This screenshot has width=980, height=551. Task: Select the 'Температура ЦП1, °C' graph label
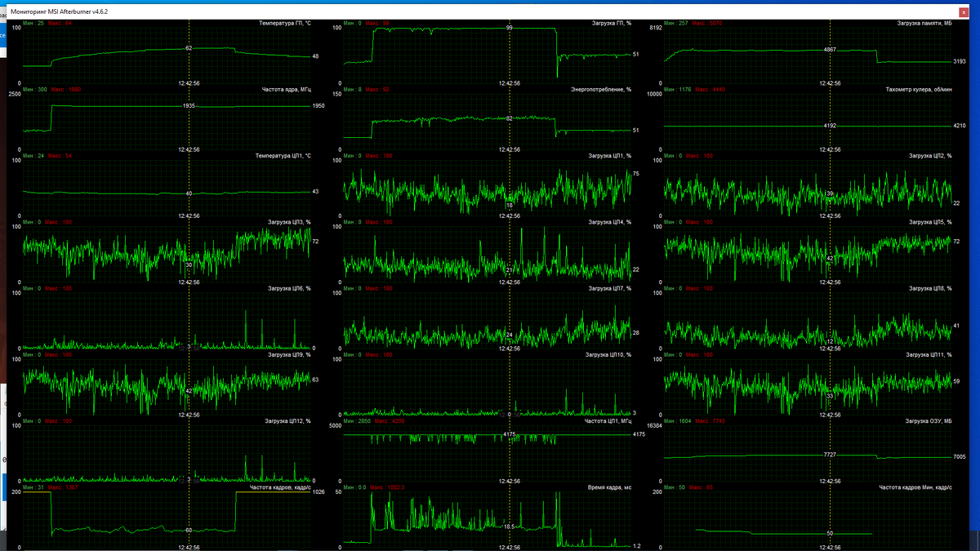(x=283, y=155)
